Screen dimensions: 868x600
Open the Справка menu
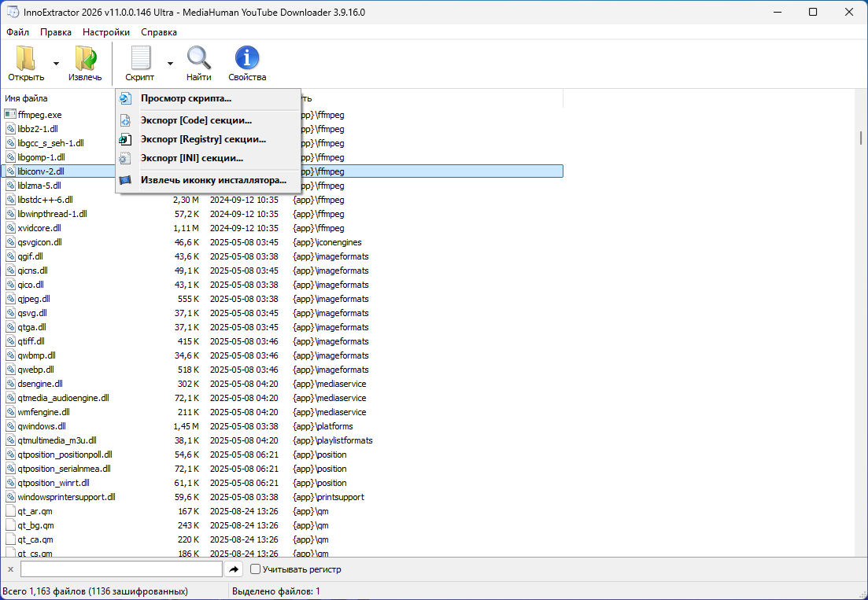click(159, 32)
